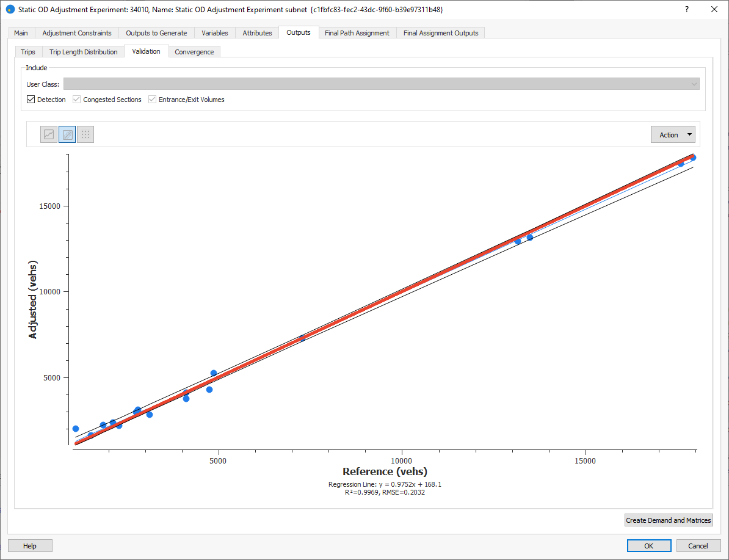
Task: Show the table grid view icon
Action: [x=85, y=134]
